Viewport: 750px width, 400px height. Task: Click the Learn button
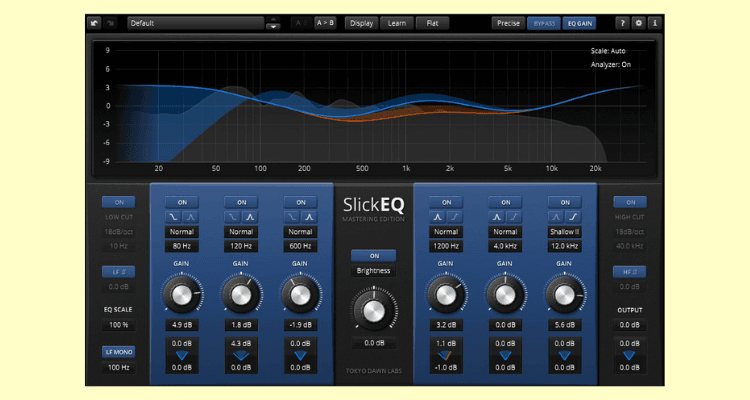397,23
